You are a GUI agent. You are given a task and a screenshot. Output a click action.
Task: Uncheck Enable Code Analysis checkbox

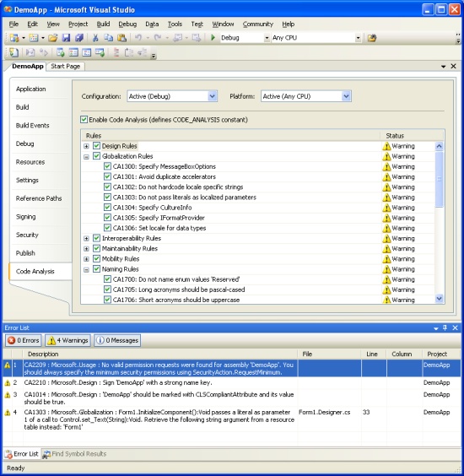[84, 120]
